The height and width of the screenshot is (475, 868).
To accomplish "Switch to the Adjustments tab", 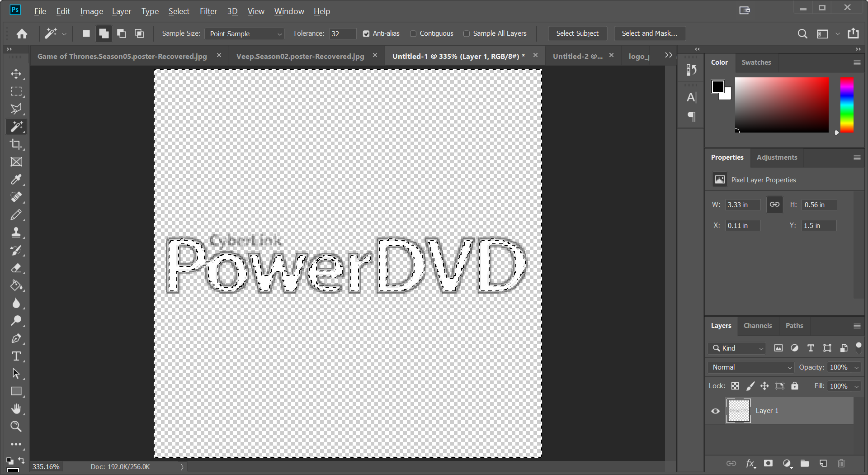I will pyautogui.click(x=777, y=157).
